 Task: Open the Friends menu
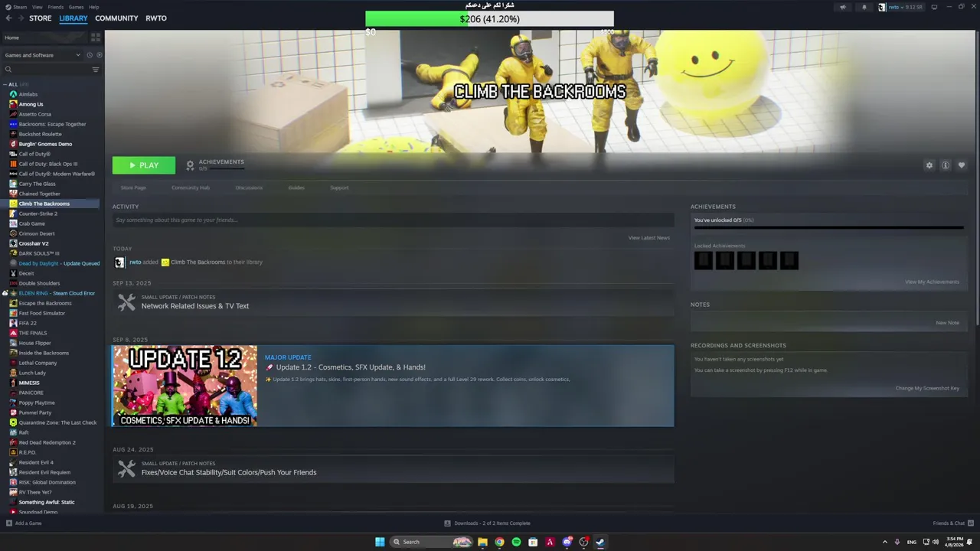point(56,7)
